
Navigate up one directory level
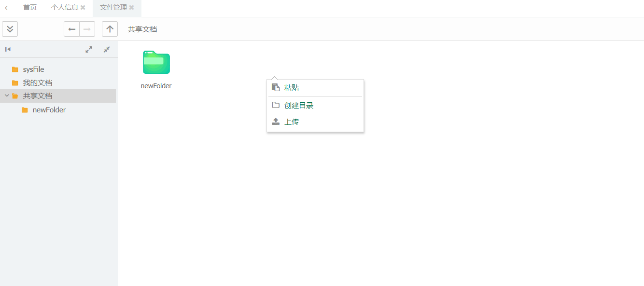[110, 29]
